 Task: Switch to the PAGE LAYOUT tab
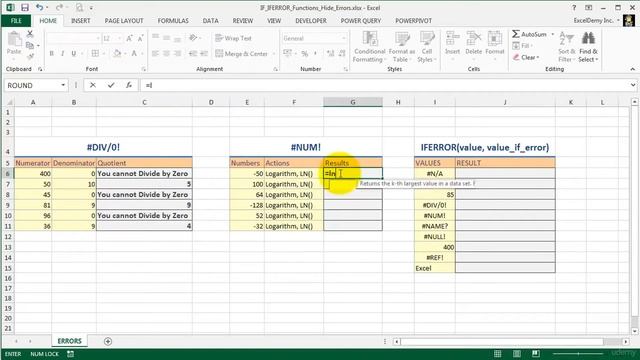click(124, 21)
